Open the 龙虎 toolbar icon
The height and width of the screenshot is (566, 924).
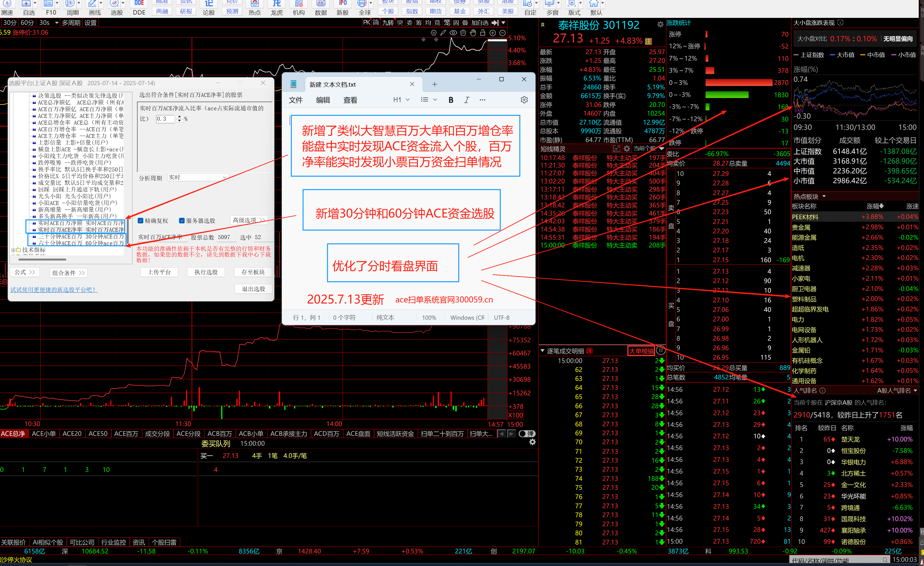click(x=276, y=8)
